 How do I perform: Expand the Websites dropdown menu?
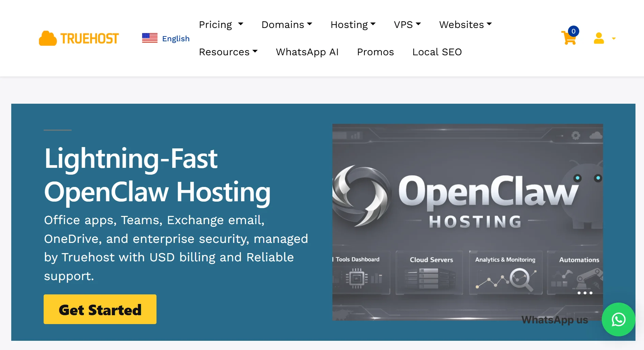465,25
